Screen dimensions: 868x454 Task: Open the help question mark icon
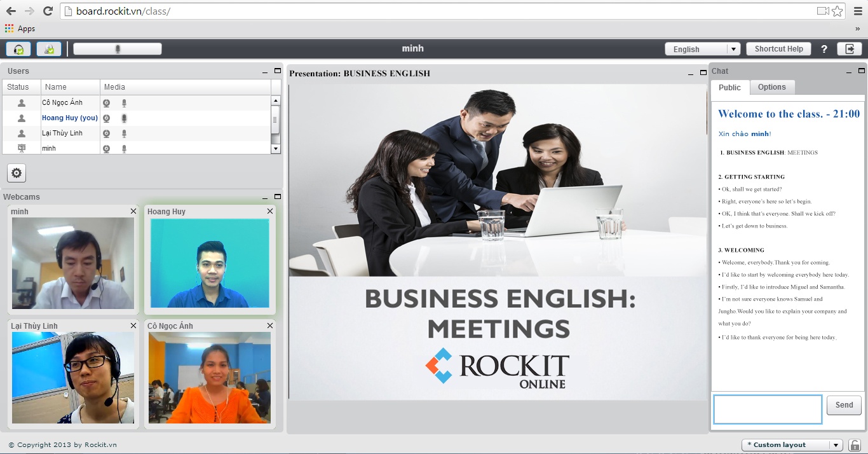click(x=824, y=49)
